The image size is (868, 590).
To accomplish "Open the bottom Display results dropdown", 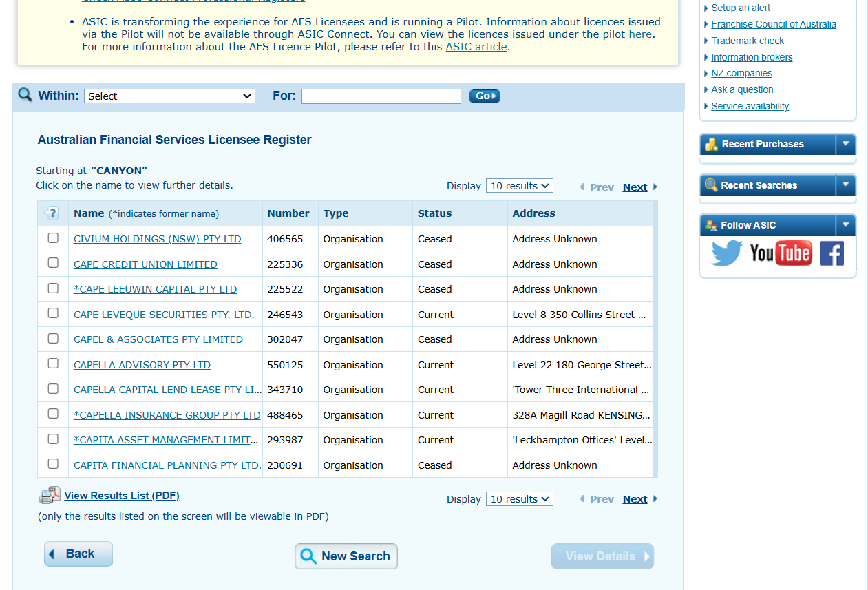I will pyautogui.click(x=519, y=499).
